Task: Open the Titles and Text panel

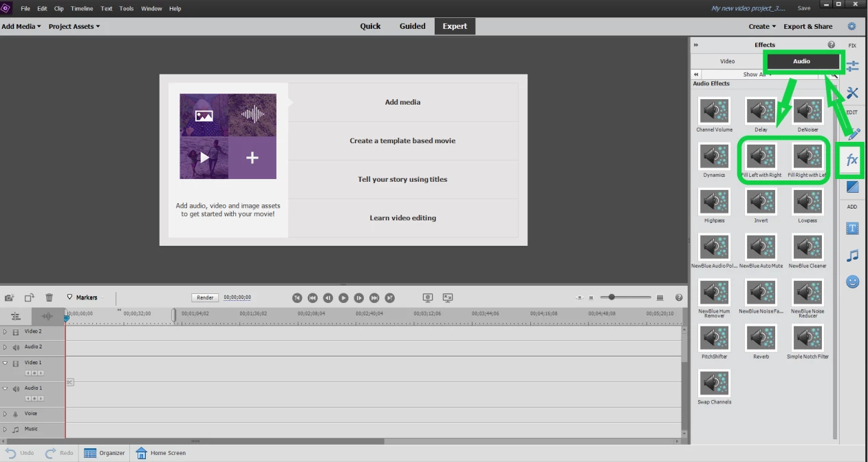Action: click(x=852, y=228)
